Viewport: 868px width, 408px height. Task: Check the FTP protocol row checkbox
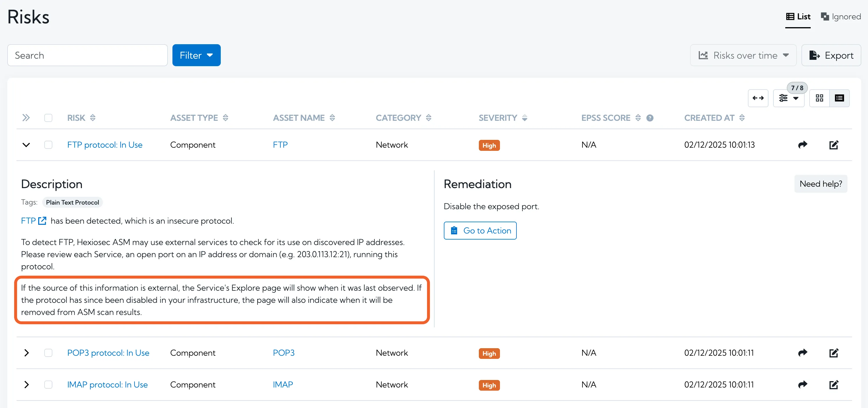48,145
